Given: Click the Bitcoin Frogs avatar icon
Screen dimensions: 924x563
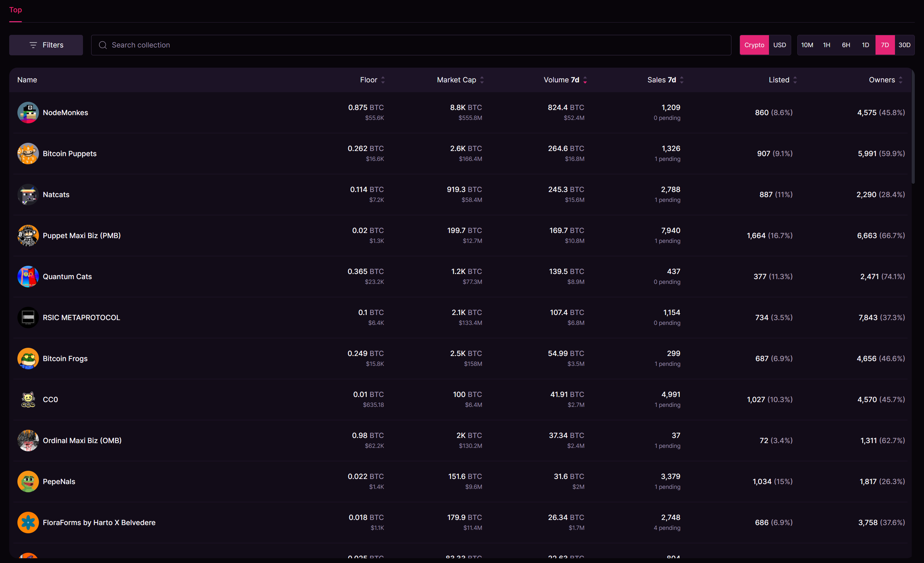Looking at the screenshot, I should pos(28,358).
